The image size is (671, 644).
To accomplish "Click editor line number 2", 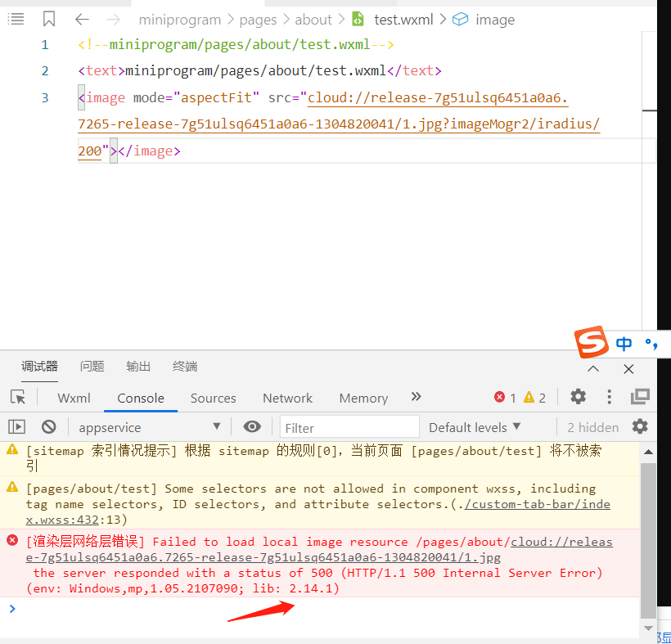I will point(45,71).
